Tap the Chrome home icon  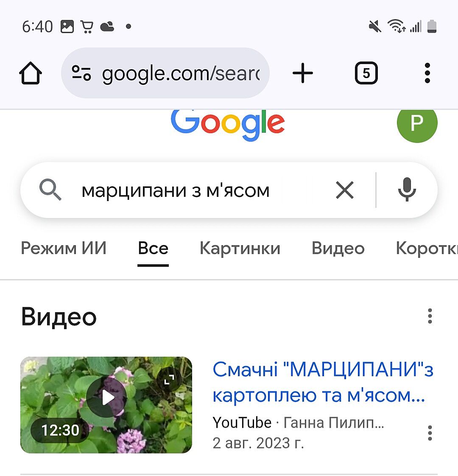pyautogui.click(x=31, y=73)
